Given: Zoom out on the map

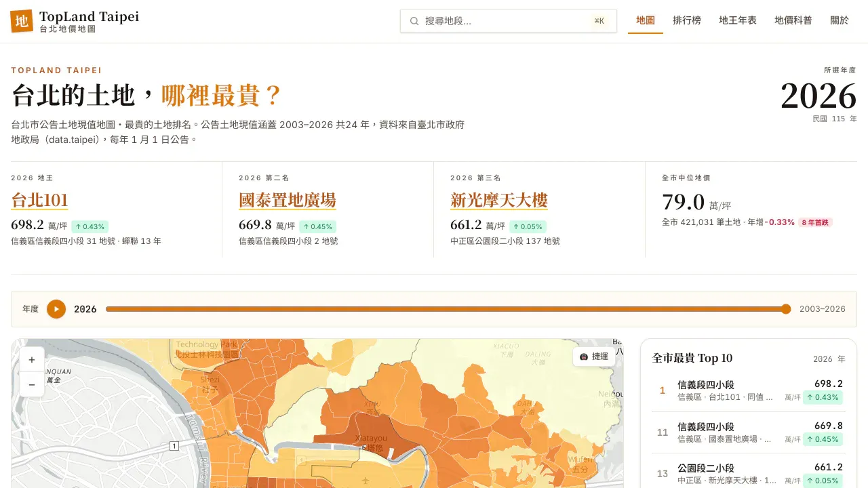Looking at the screenshot, I should pyautogui.click(x=32, y=384).
